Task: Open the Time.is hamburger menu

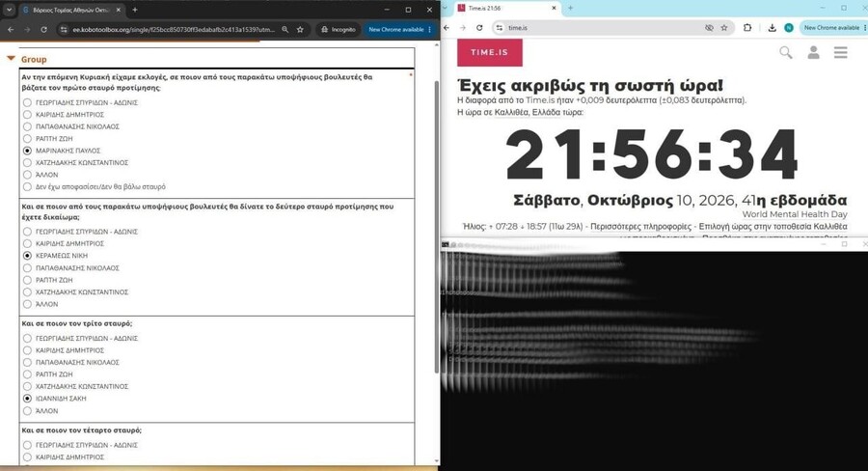Action: pos(841,53)
